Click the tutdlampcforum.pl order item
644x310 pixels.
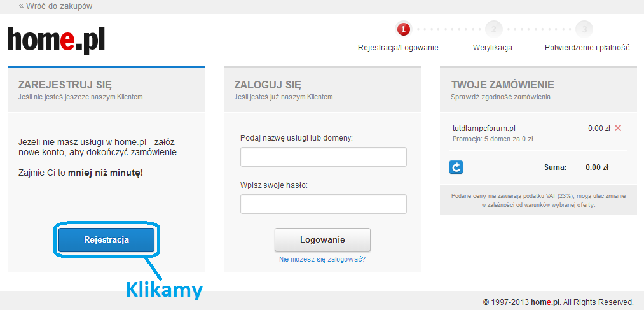coord(484,129)
